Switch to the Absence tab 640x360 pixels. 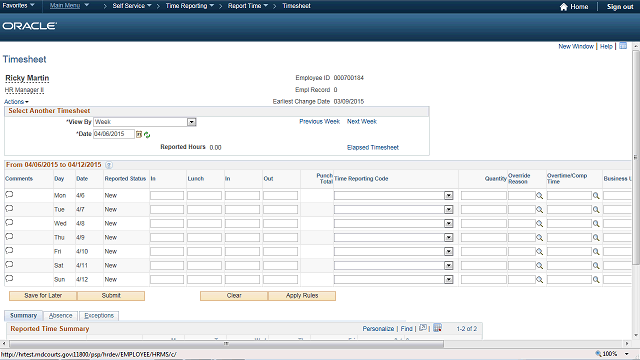[x=60, y=316]
